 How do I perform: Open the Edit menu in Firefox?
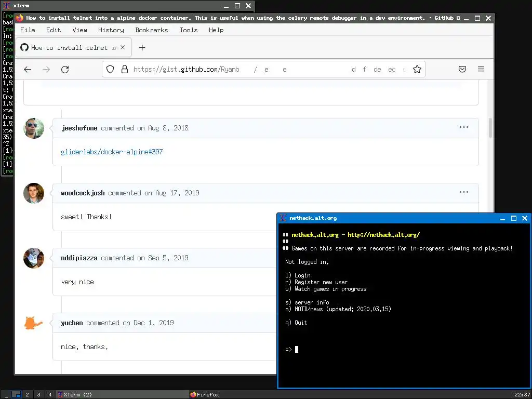(x=54, y=30)
